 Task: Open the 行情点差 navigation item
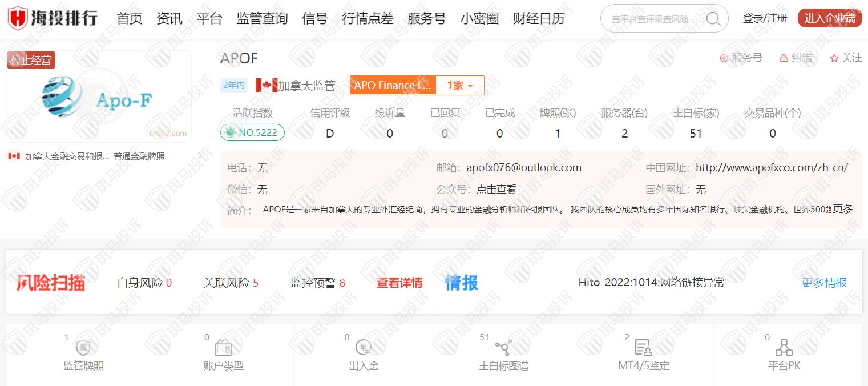pos(368,19)
